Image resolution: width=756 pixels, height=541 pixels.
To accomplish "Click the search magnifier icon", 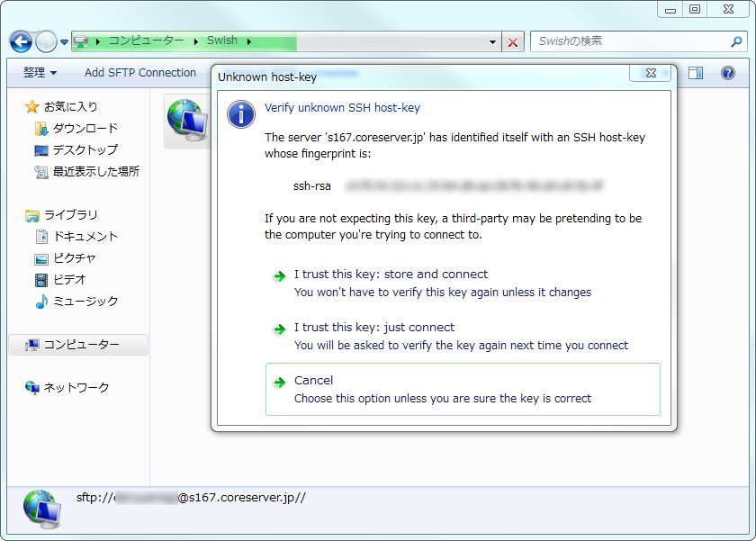I will [x=737, y=41].
